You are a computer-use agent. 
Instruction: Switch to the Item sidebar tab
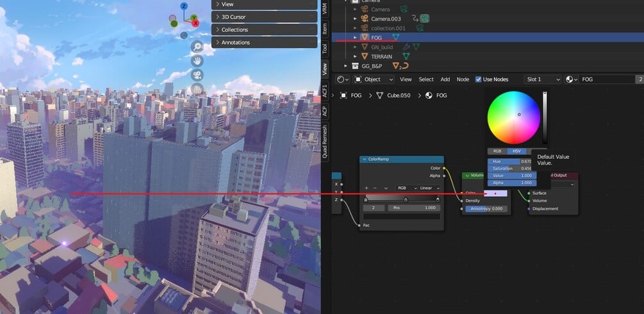click(324, 28)
